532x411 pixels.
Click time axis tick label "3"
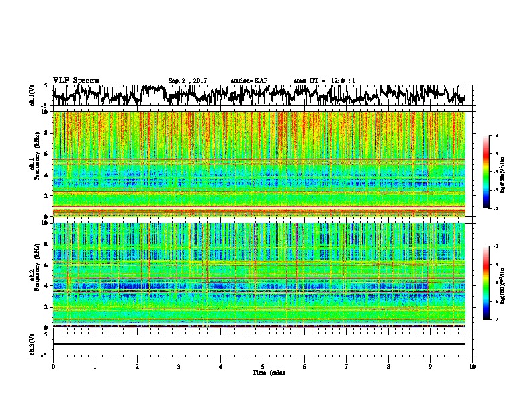coord(179,367)
